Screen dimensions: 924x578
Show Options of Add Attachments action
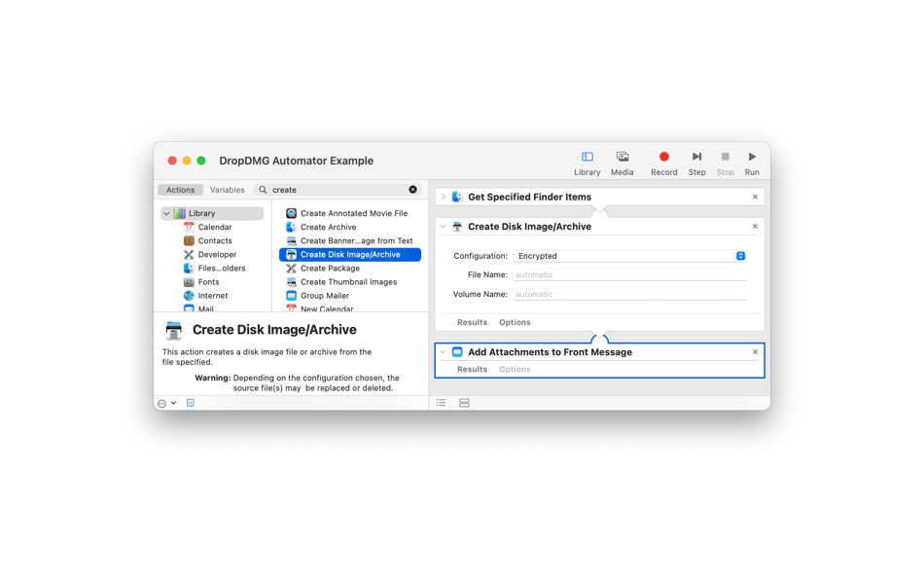click(x=515, y=369)
